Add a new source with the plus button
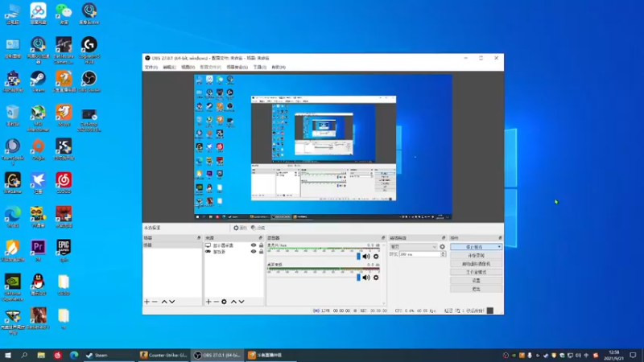The height and width of the screenshot is (362, 644). point(208,302)
